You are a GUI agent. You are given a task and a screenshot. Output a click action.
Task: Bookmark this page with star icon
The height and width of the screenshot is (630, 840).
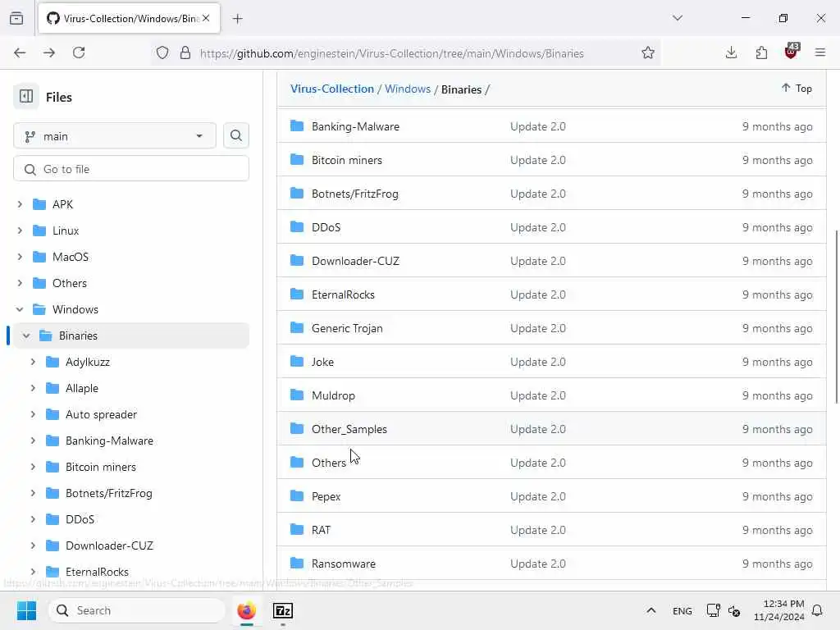(648, 52)
